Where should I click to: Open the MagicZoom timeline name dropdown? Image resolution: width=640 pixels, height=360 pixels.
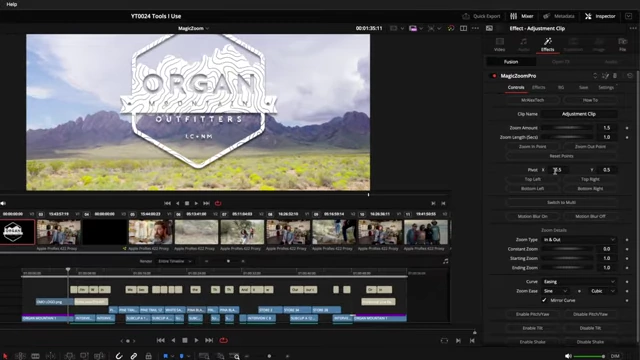tap(193, 28)
